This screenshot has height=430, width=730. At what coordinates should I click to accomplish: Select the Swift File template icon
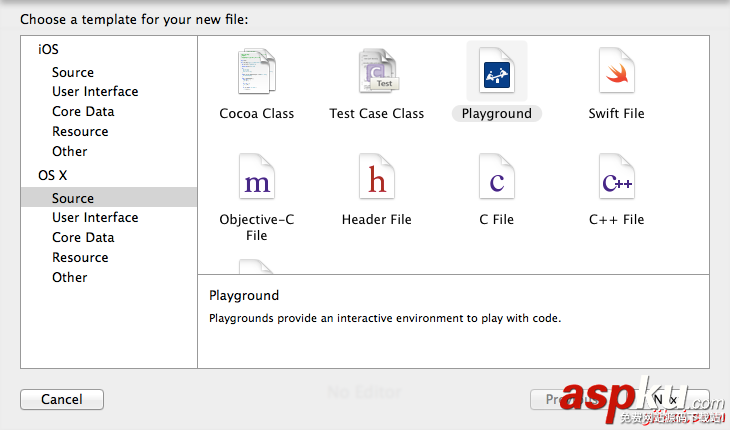pos(617,71)
